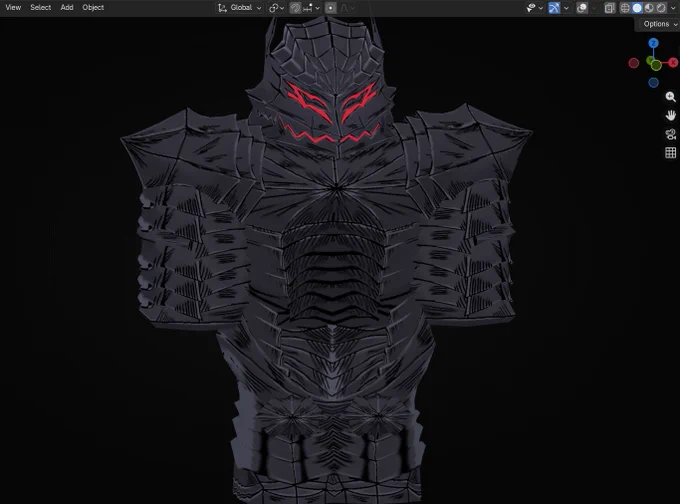
Task: Click the zoom magnifier view icon
Action: 670,97
